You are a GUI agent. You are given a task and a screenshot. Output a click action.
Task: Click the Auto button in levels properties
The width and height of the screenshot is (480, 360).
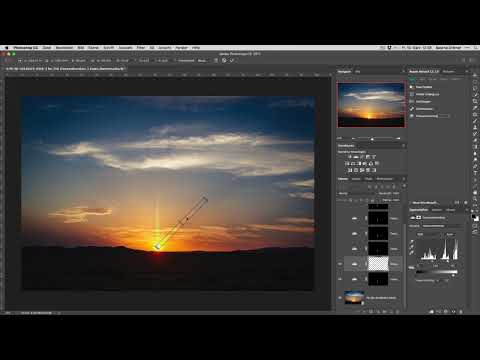450,234
